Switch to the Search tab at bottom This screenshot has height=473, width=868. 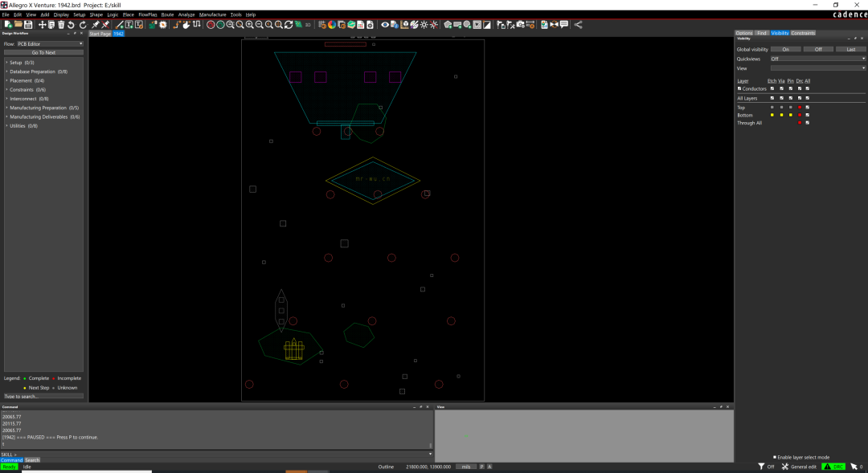click(x=32, y=459)
